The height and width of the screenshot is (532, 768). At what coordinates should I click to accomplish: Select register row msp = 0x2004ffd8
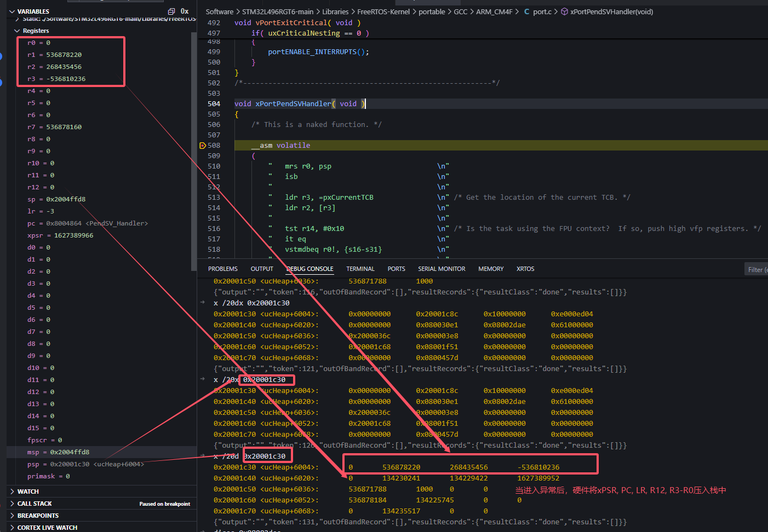click(101, 452)
